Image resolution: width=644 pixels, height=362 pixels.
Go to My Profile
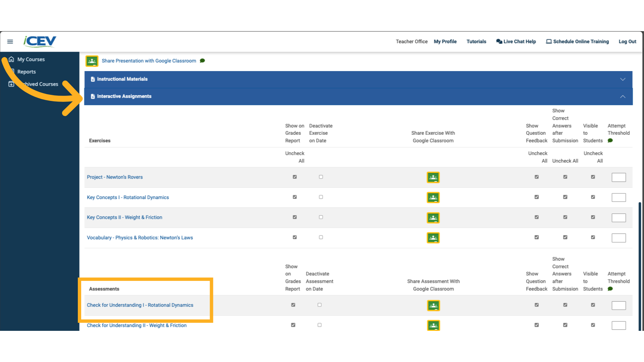[445, 41]
